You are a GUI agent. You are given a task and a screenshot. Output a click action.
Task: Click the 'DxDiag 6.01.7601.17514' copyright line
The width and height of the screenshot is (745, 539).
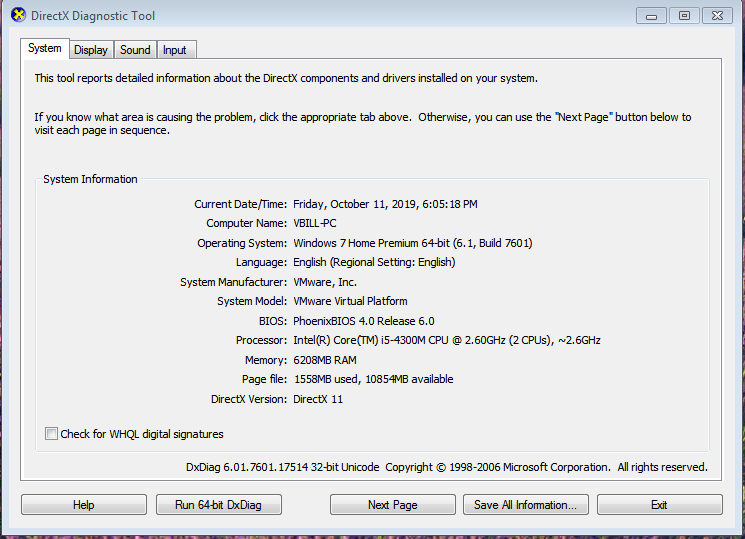coord(447,467)
